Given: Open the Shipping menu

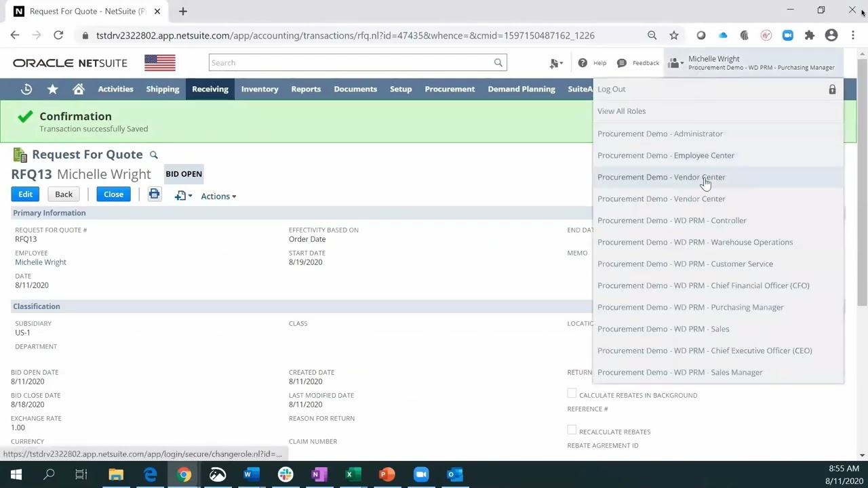Looking at the screenshot, I should click(x=163, y=89).
